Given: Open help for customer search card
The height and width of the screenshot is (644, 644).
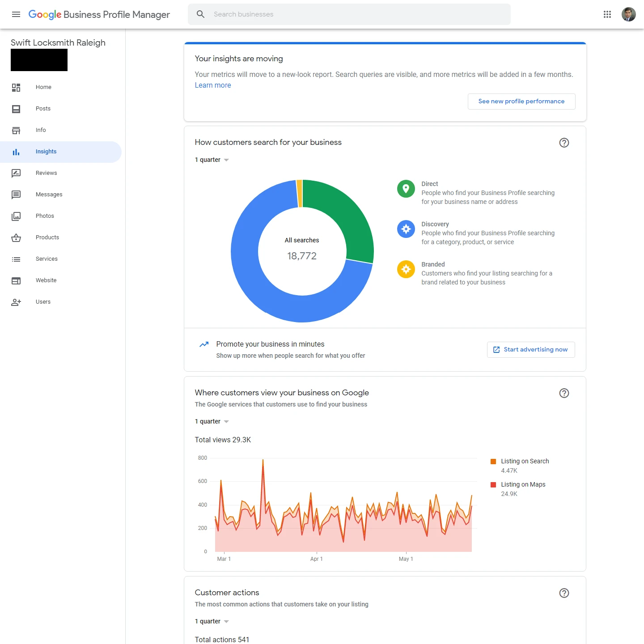Looking at the screenshot, I should [564, 143].
